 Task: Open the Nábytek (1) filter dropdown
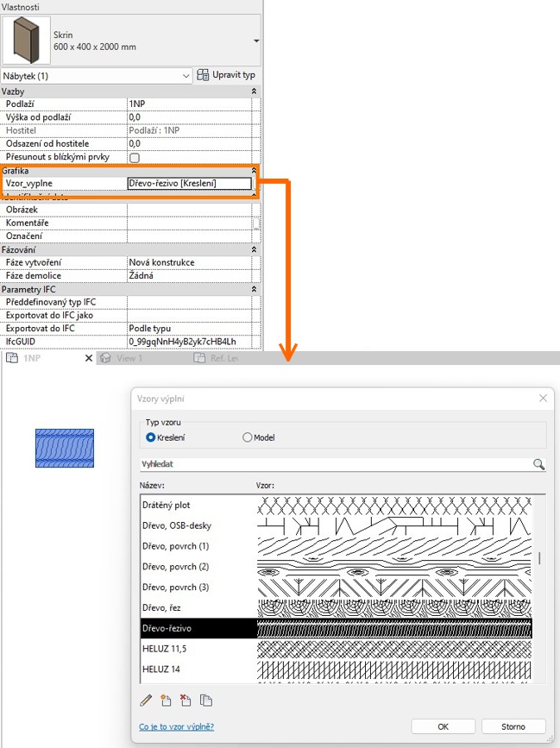coord(186,76)
